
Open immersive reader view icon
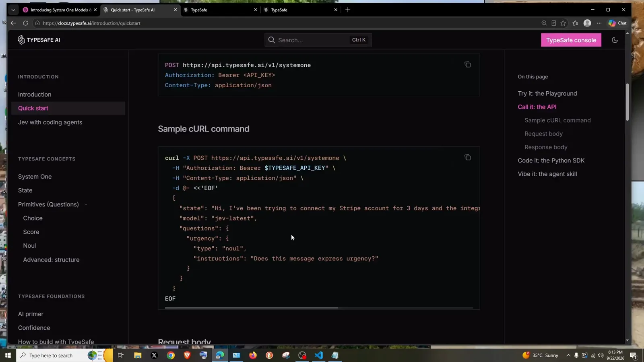[x=554, y=23]
